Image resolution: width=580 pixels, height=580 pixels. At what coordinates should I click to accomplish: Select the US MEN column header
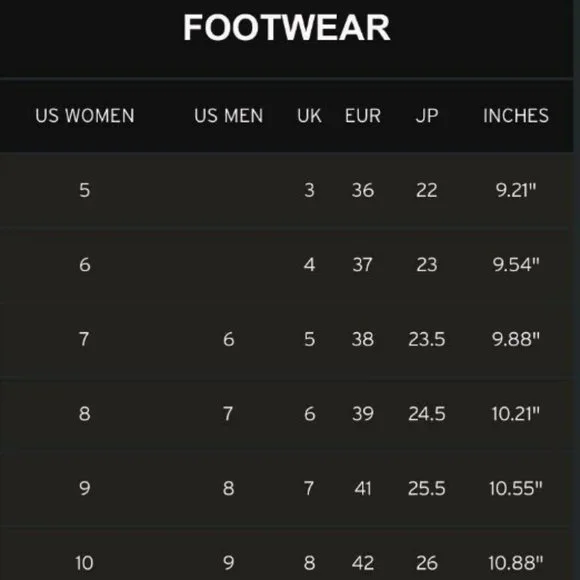229,116
